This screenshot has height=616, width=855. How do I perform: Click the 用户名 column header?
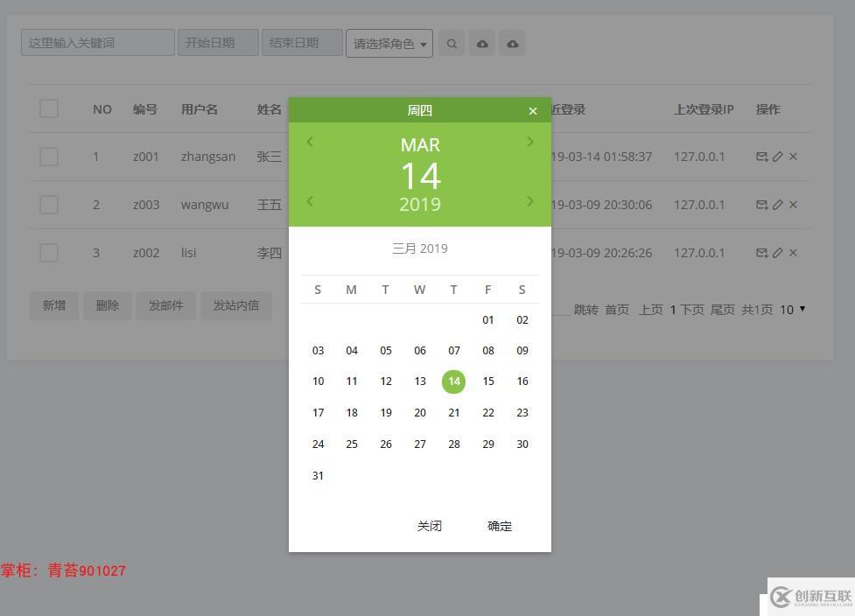(200, 109)
